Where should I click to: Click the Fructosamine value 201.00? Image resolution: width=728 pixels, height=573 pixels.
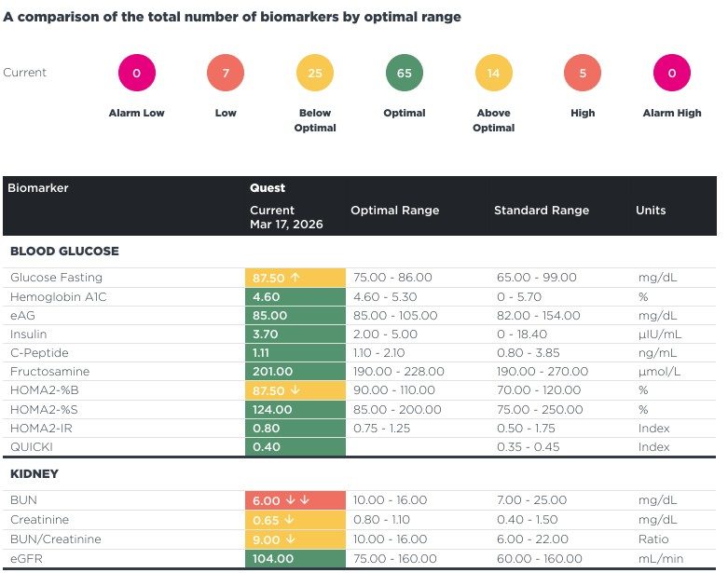[x=272, y=372]
